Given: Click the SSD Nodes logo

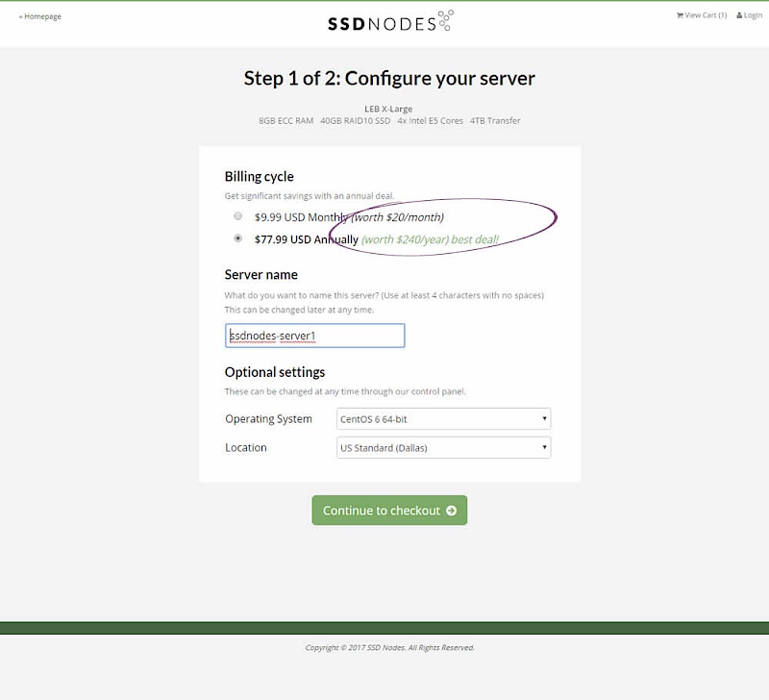Looking at the screenshot, I should [x=384, y=22].
